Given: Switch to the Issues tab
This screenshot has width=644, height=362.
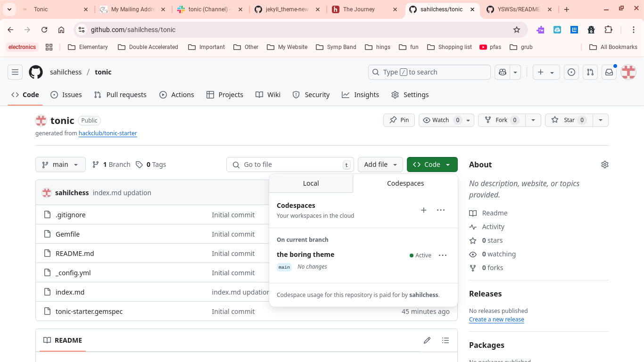Looking at the screenshot, I should pos(66,95).
